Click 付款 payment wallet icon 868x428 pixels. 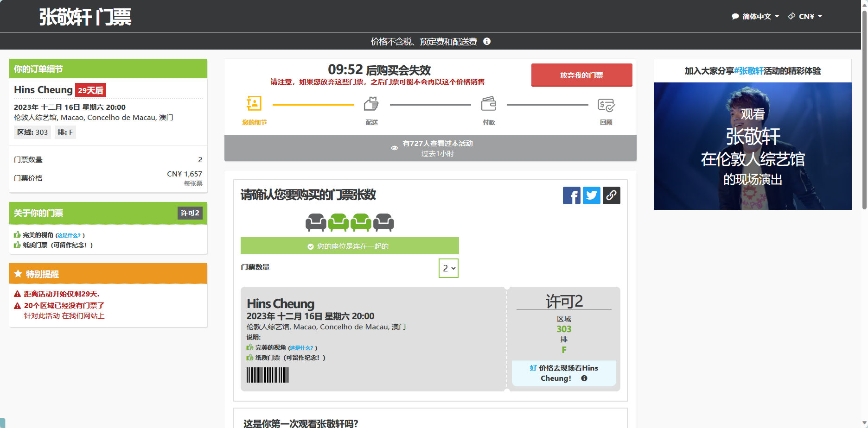point(489,103)
